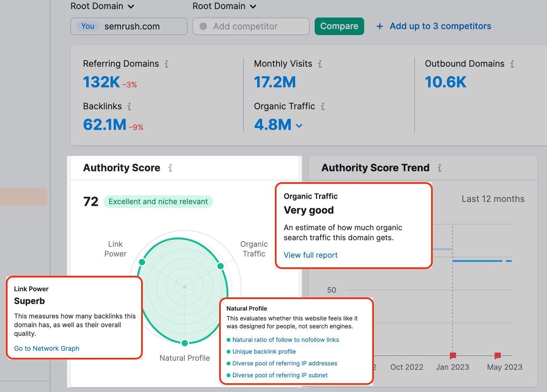Click the Compare button
Viewport: 547px width, 392px height.
tap(339, 26)
